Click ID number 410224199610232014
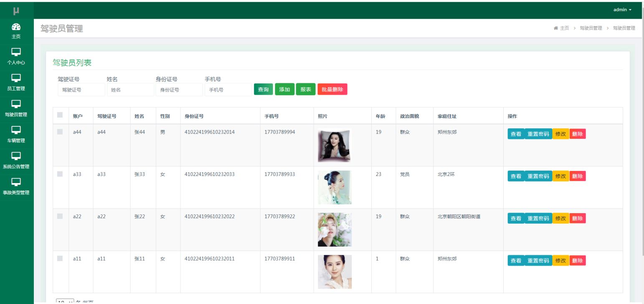Viewport: 644px width, 304px height. coord(210,132)
